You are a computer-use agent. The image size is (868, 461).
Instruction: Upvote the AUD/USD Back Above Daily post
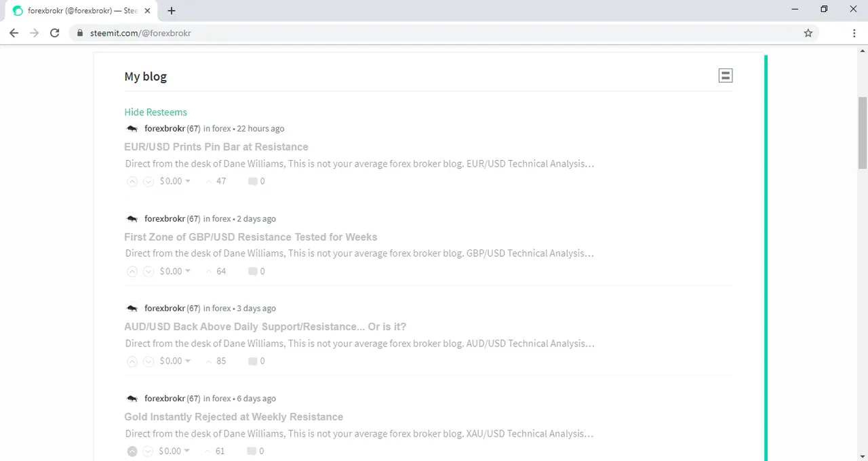point(132,361)
